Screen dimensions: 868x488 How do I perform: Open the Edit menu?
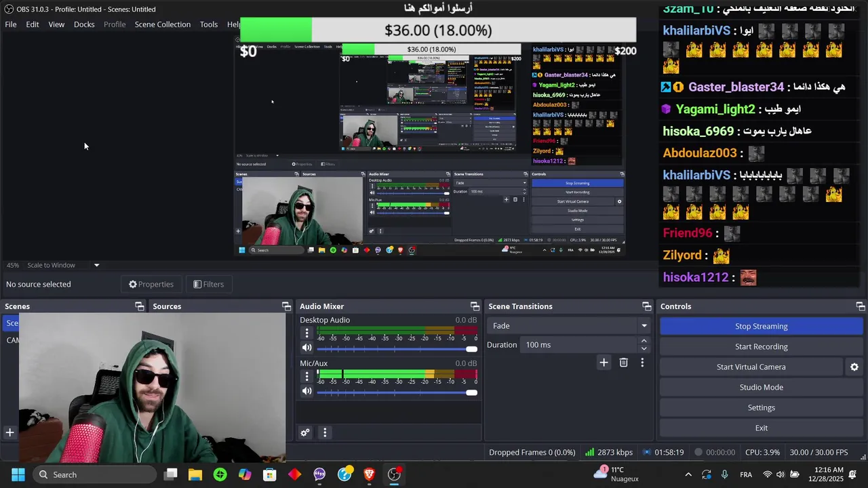click(33, 24)
